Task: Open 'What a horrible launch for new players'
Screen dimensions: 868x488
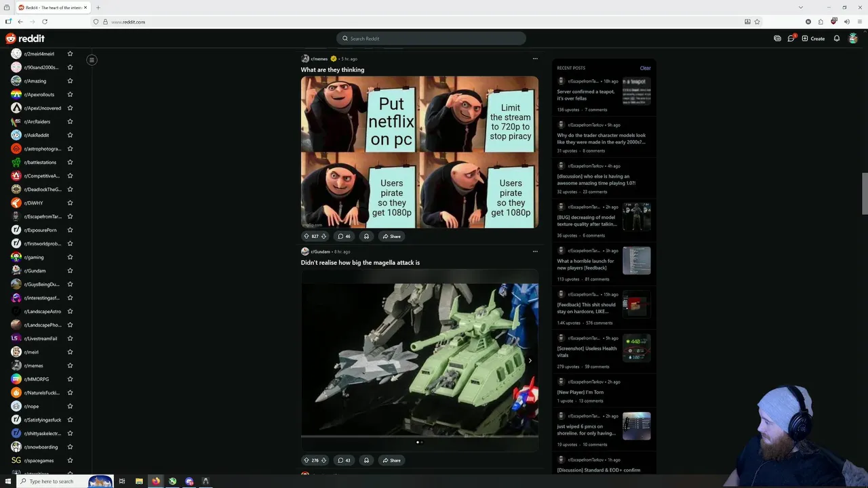Action: [x=586, y=264]
